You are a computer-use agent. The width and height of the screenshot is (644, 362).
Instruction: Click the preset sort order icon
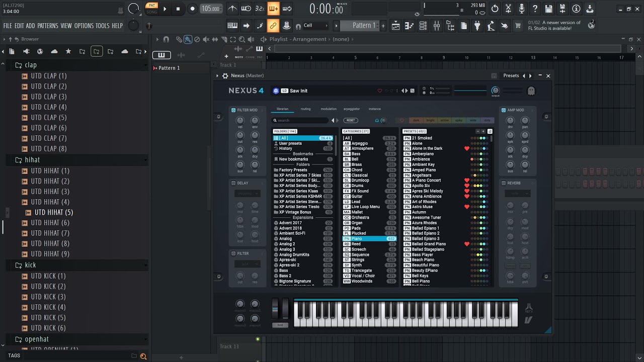point(490,131)
